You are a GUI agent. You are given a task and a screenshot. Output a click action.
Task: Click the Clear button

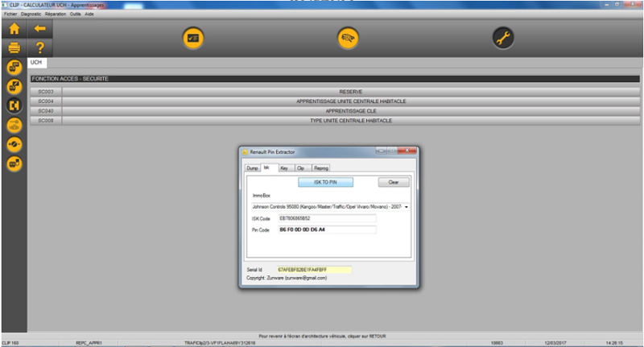click(394, 182)
